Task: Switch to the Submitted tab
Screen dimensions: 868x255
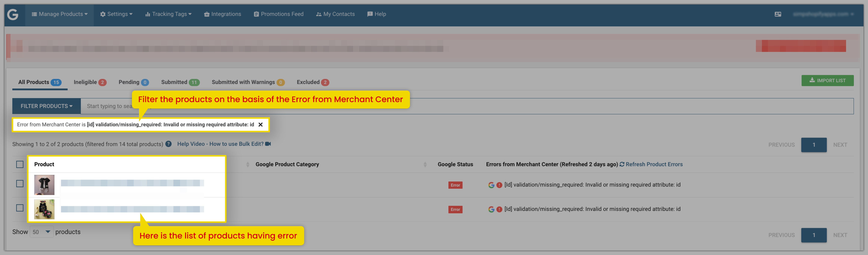Action: (180, 82)
